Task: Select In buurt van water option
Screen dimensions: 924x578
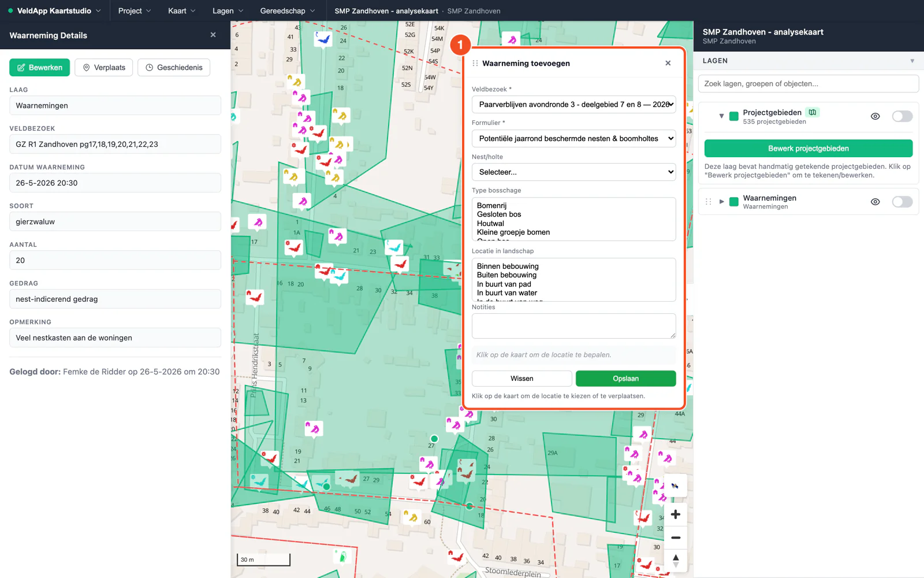Action: pyautogui.click(x=506, y=293)
